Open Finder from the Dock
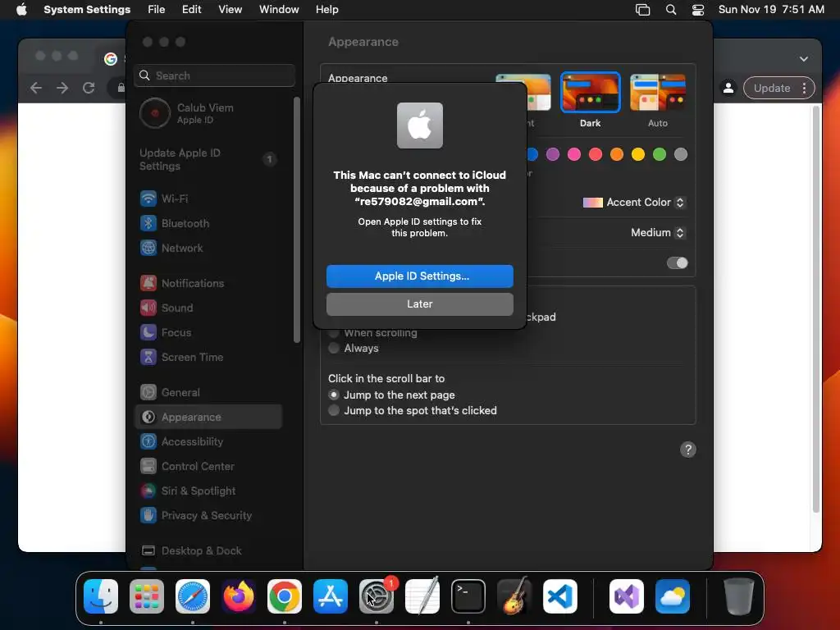The width and height of the screenshot is (840, 630). tap(101, 596)
